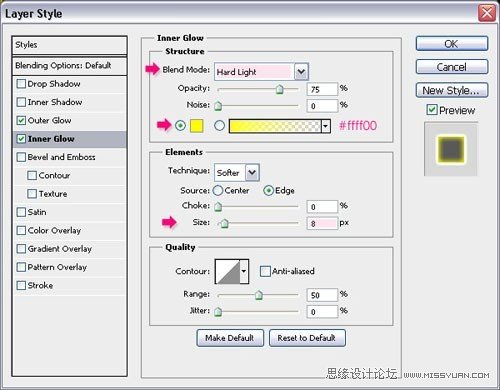Enable the Satin checkbox

[21, 212]
